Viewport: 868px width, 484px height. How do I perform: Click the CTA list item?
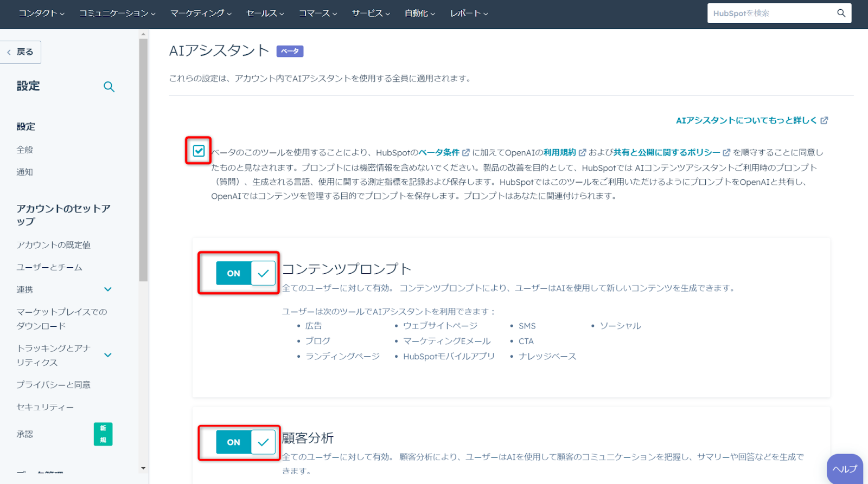point(526,341)
